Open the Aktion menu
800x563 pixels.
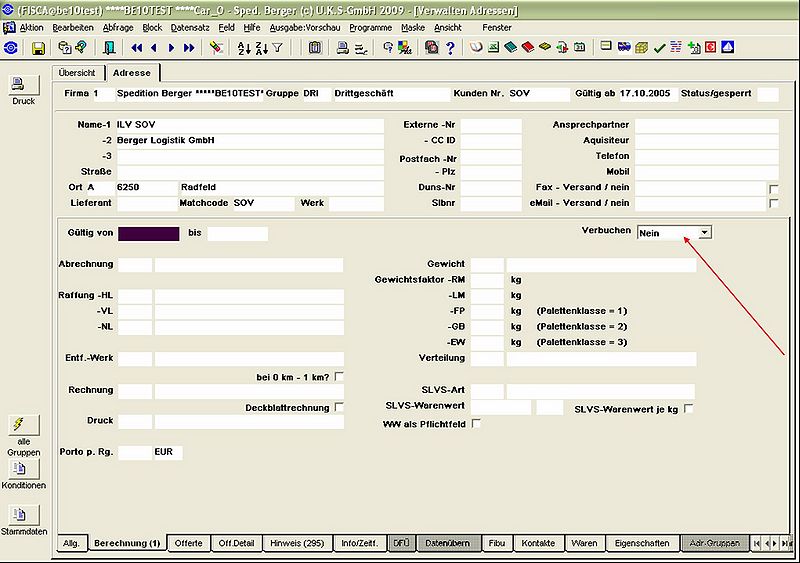[31, 28]
